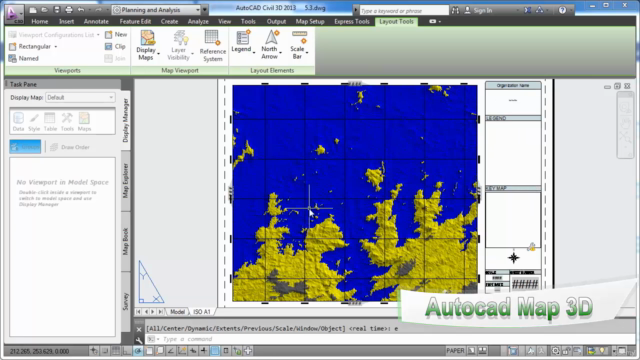640x360 pixels.
Task: Toggle PAPER/MODEL space button
Action: (455, 351)
